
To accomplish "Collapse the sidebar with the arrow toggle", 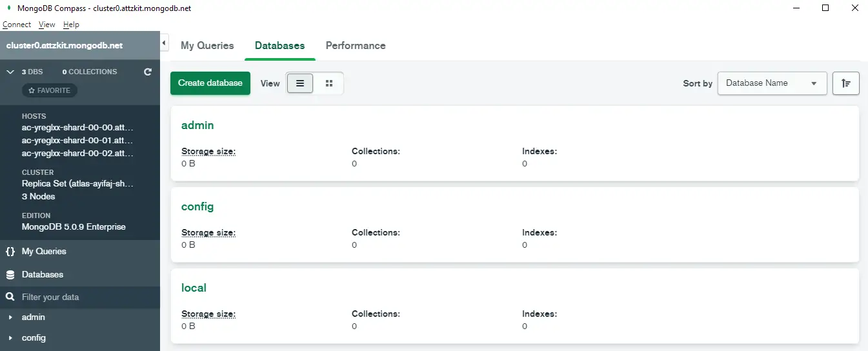I will [164, 43].
